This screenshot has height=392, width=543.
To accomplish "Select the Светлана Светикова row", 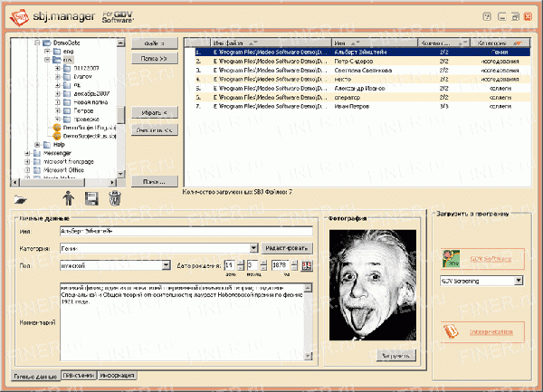I will click(x=363, y=70).
